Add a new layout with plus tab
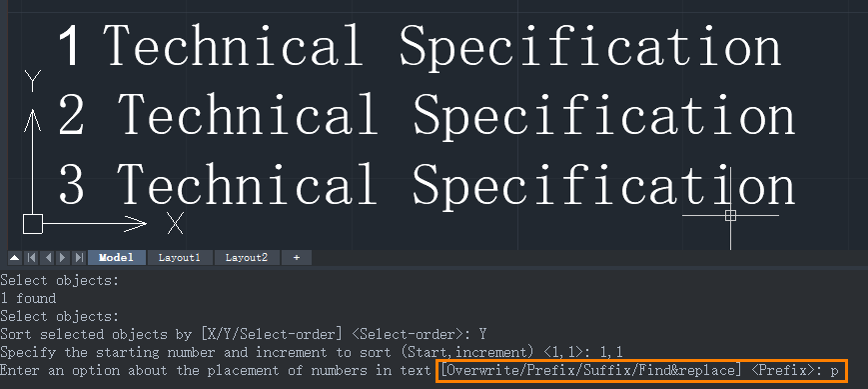The width and height of the screenshot is (868, 389). click(297, 258)
